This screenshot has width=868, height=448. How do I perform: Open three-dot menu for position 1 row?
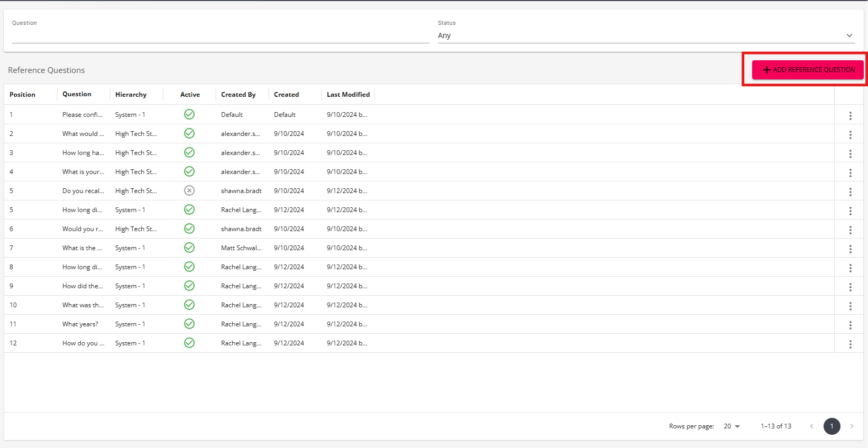tap(850, 115)
